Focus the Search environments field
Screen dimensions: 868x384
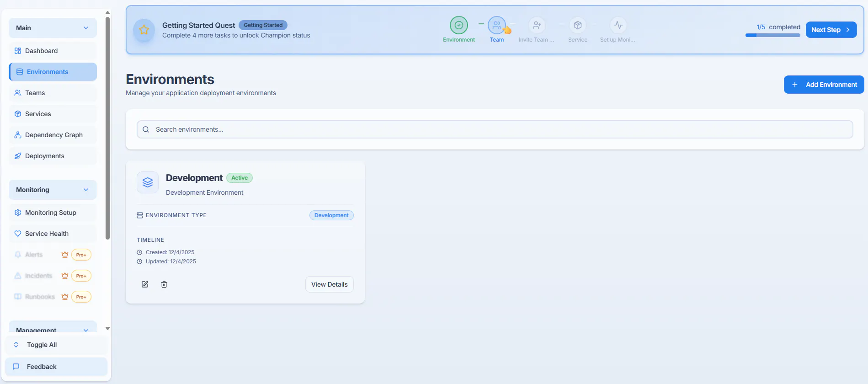tap(495, 129)
